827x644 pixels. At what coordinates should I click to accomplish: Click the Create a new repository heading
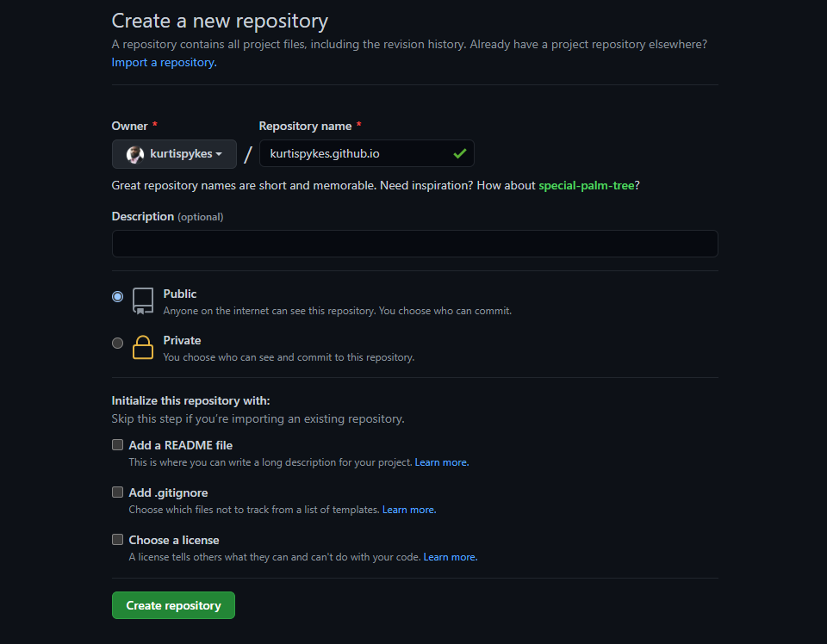pyautogui.click(x=220, y=21)
